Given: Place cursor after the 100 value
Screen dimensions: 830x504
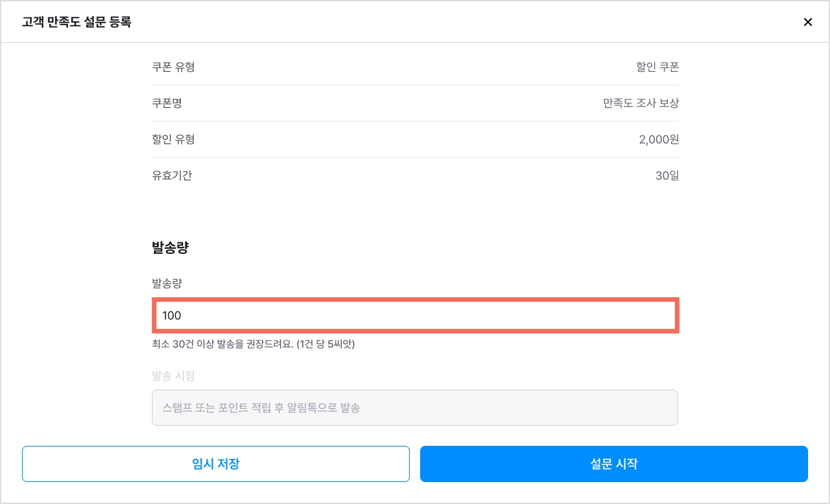Looking at the screenshot, I should tap(183, 315).
